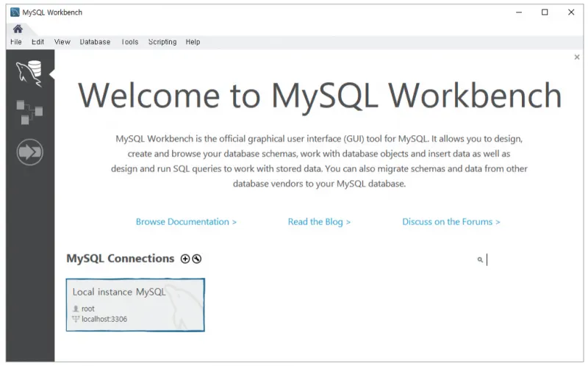Viewport: 588px width, 366px height.
Task: Focus the connections search field
Action: click(x=528, y=259)
